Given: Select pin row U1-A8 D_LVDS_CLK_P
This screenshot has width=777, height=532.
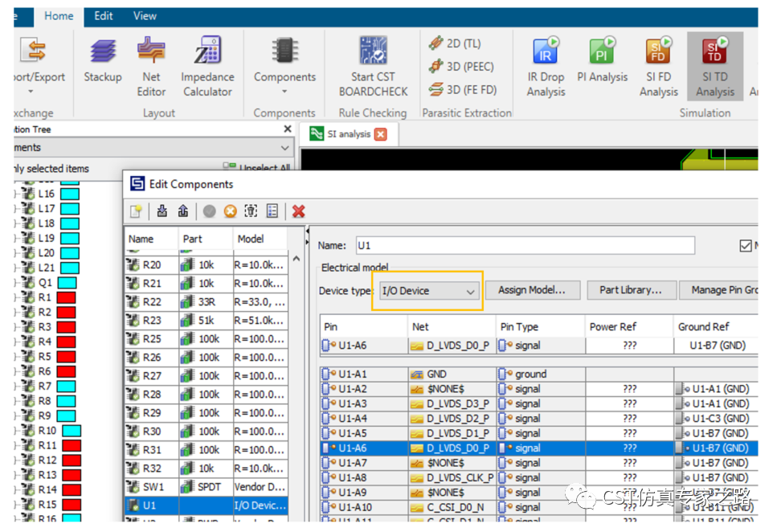Looking at the screenshot, I should point(539,477).
